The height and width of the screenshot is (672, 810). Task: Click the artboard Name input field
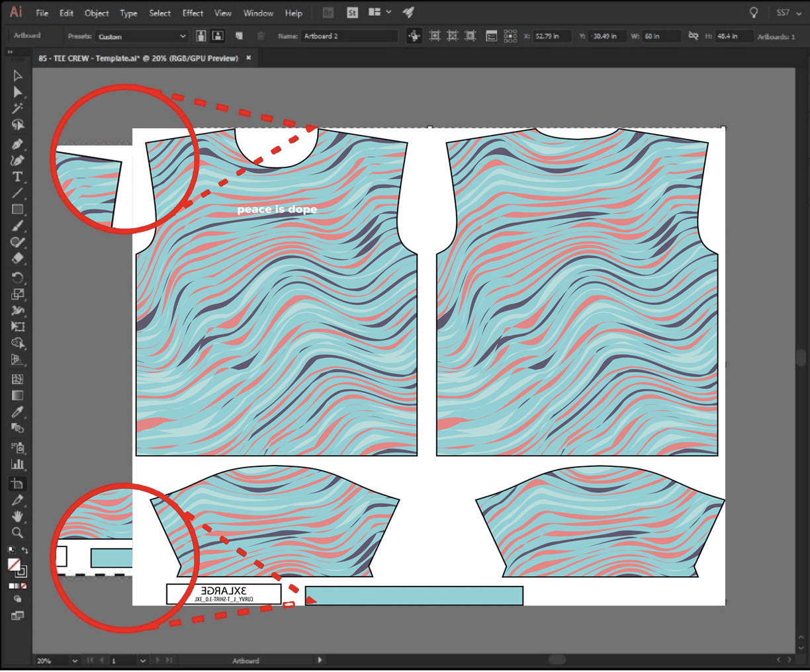click(x=349, y=36)
